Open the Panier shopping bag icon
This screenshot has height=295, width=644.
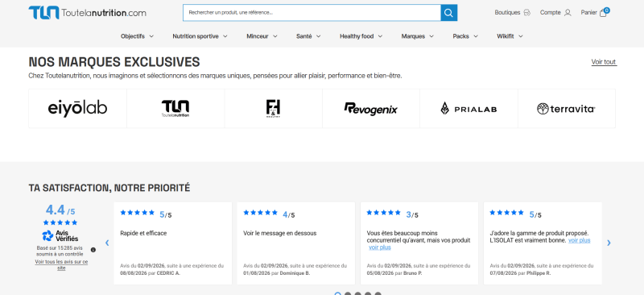(x=603, y=13)
